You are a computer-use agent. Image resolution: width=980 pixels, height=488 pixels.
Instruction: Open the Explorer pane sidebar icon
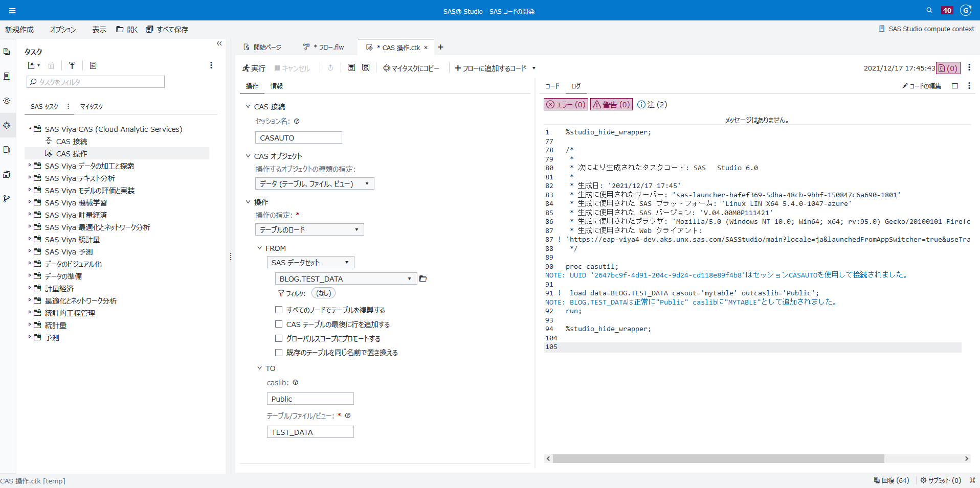pos(7,52)
